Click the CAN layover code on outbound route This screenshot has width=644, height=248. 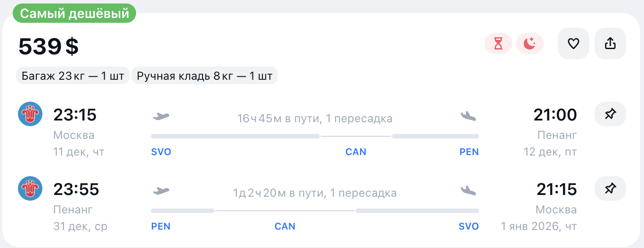(356, 152)
